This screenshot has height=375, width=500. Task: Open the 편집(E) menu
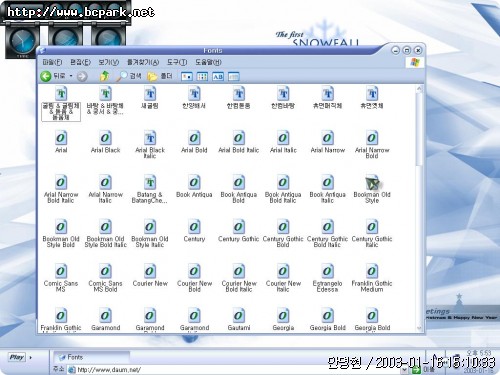click(80, 62)
